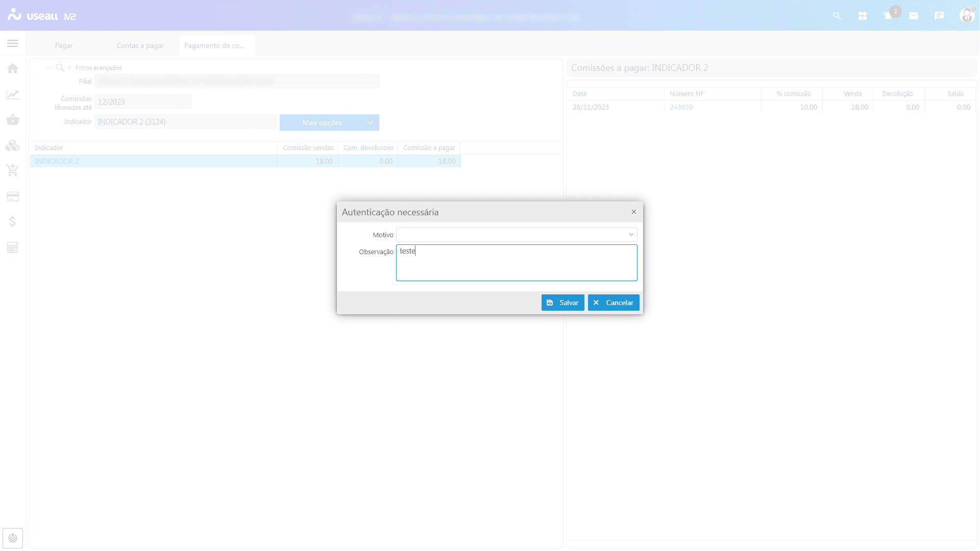Close the Autenticação necessária dialog

coord(634,212)
